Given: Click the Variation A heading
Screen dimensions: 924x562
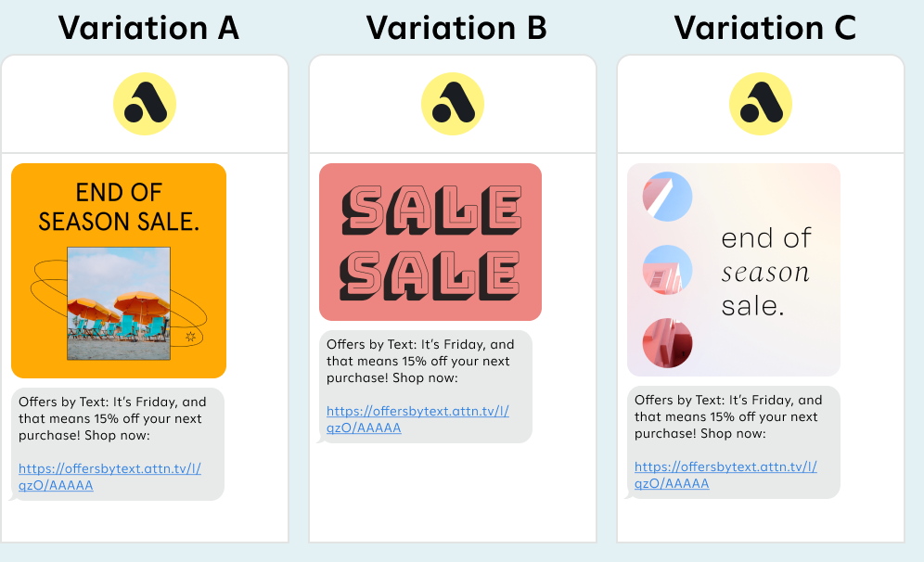Looking at the screenshot, I should 148,28.
